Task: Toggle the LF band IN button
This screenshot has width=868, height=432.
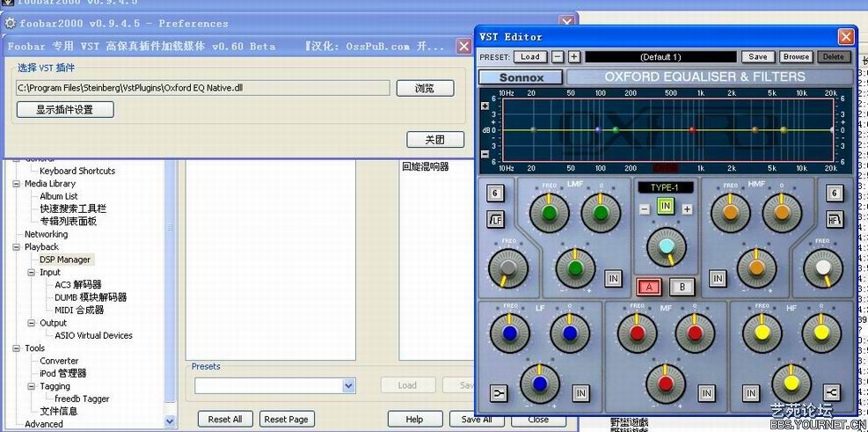Action: [580, 393]
